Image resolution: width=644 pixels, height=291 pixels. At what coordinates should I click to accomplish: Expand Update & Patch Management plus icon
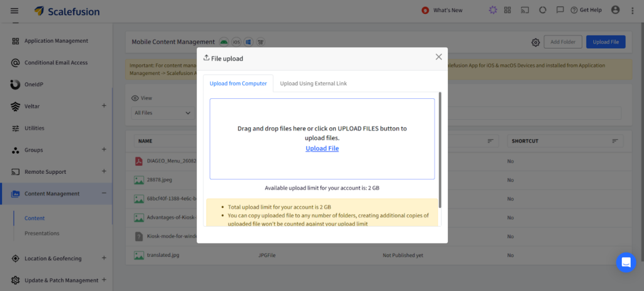click(x=104, y=280)
